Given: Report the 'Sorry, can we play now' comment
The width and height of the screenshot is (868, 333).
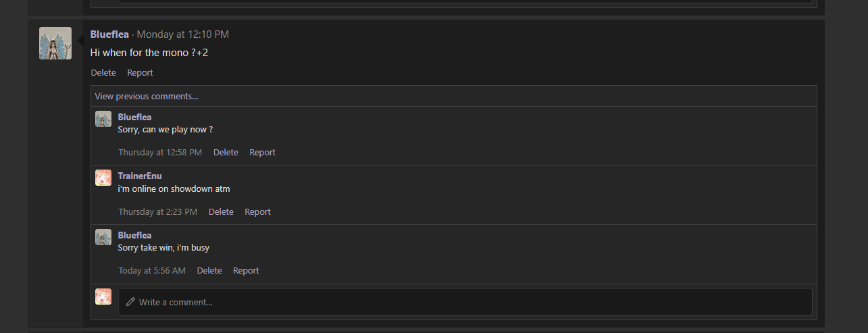Looking at the screenshot, I should tap(262, 153).
